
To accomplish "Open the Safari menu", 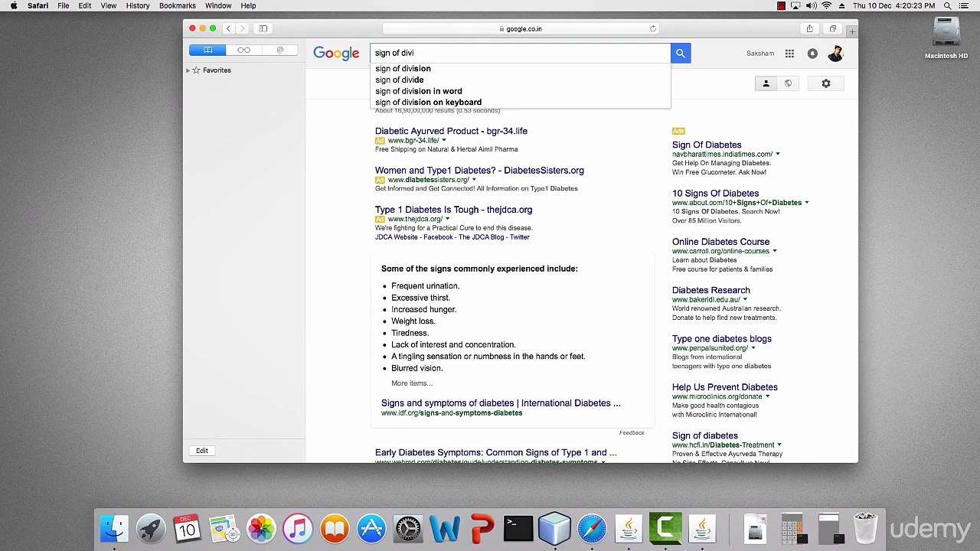I will 38,5.
